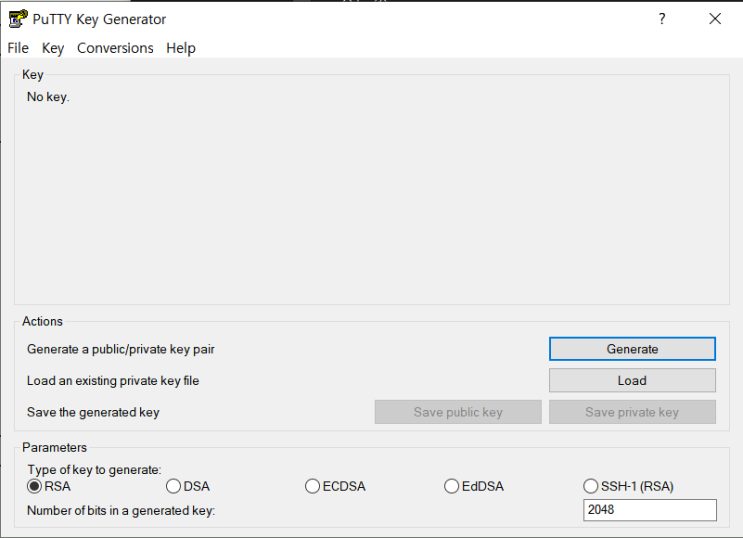Select the EdDSA key type

(x=474, y=486)
